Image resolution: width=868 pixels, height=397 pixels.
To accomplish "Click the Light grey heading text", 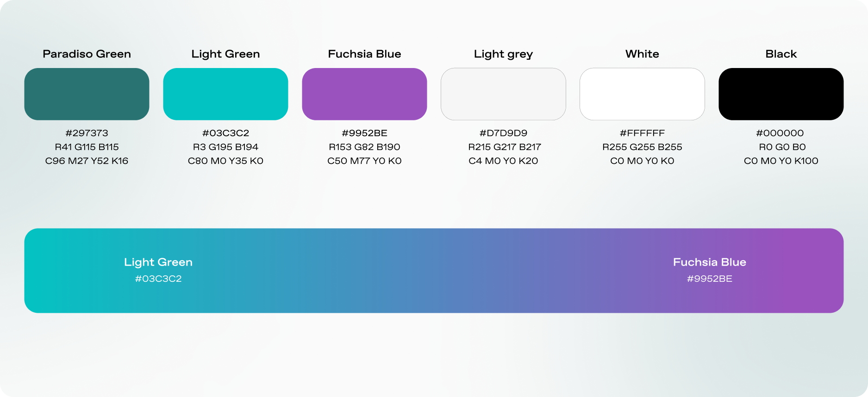I will [503, 55].
